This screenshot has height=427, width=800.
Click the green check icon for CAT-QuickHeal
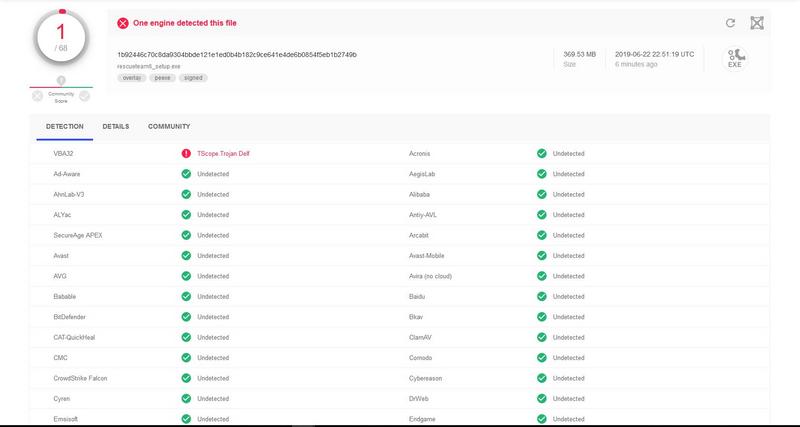pos(186,337)
